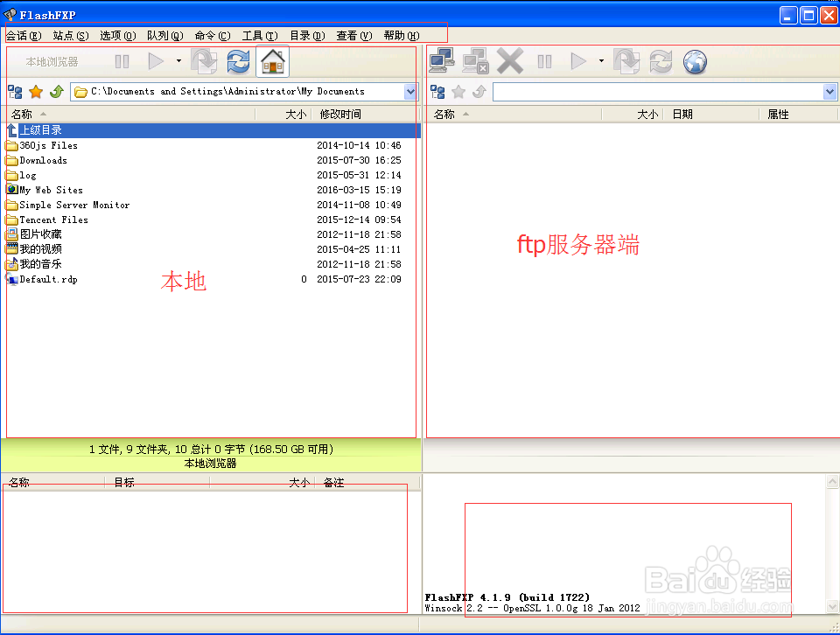Refresh the local browser file list
Screen dimensions: 840x635
238,61
